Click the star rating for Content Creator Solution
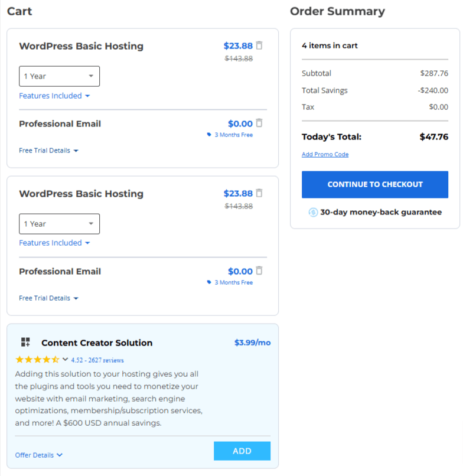Screen dimensions: 463x476 click(x=37, y=360)
